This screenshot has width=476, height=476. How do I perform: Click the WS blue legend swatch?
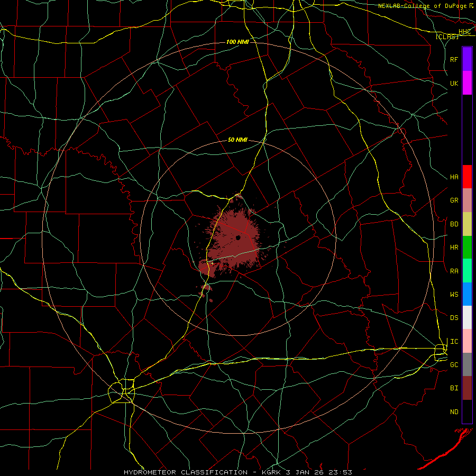(x=467, y=294)
